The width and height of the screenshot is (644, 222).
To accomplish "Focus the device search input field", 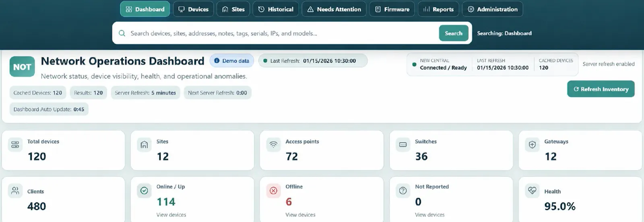I will click(282, 33).
